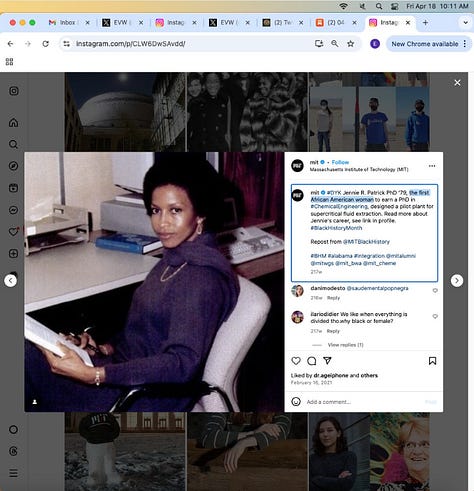Show tagged people on photo
This screenshot has height=491, width=474.
tap(34, 402)
